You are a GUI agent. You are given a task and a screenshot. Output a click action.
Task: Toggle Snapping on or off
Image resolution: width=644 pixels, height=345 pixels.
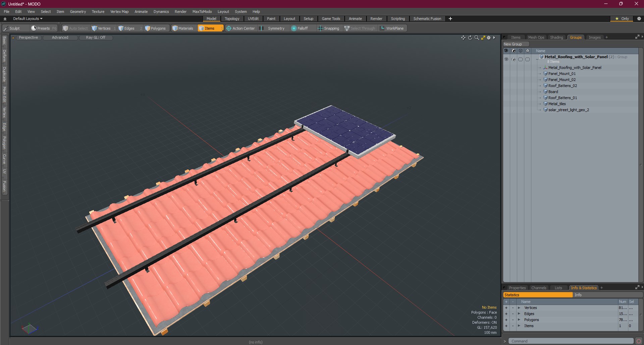[328, 28]
